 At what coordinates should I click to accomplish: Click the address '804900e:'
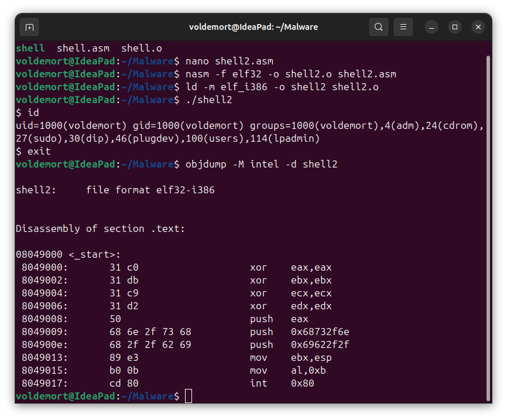click(x=45, y=345)
